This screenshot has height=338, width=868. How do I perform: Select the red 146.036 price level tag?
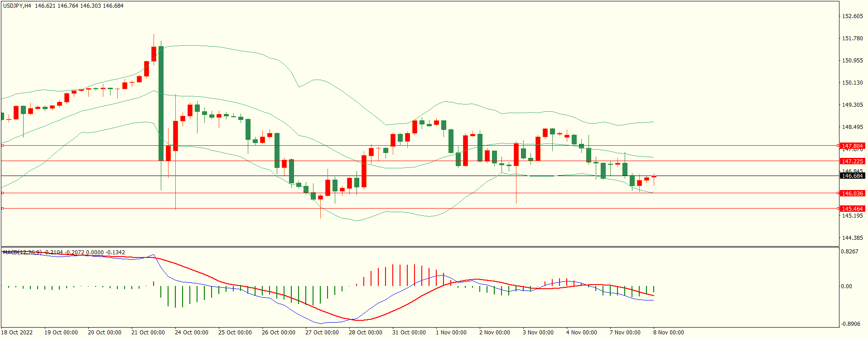[852, 193]
